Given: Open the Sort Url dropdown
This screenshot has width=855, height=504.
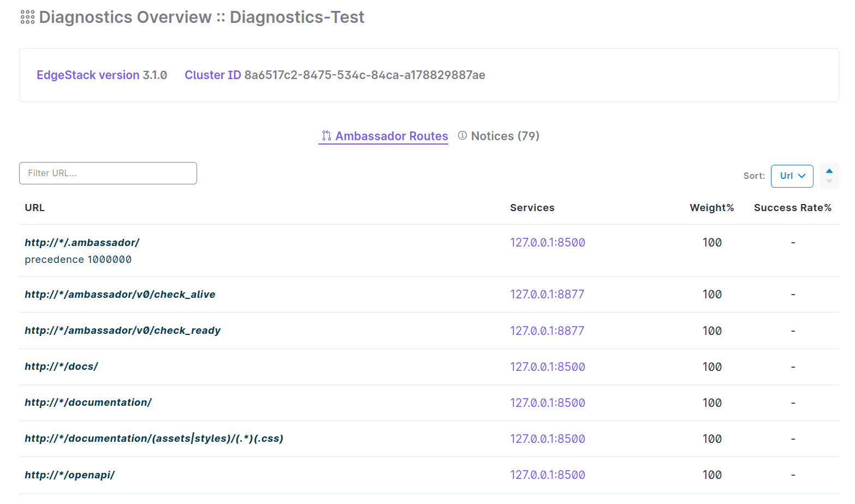Looking at the screenshot, I should click(792, 176).
